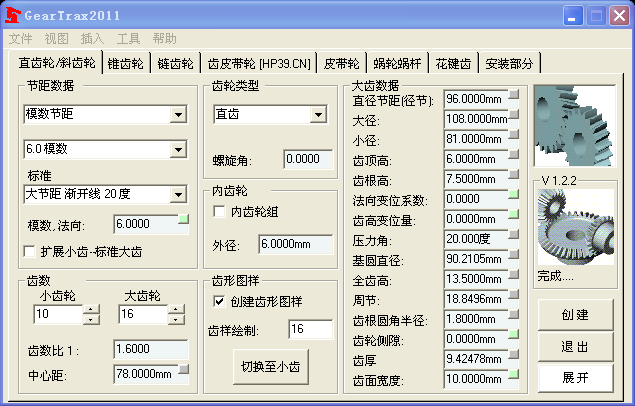Minimize the GearTrax2011 window
This screenshot has width=635, height=406.
(x=572, y=16)
